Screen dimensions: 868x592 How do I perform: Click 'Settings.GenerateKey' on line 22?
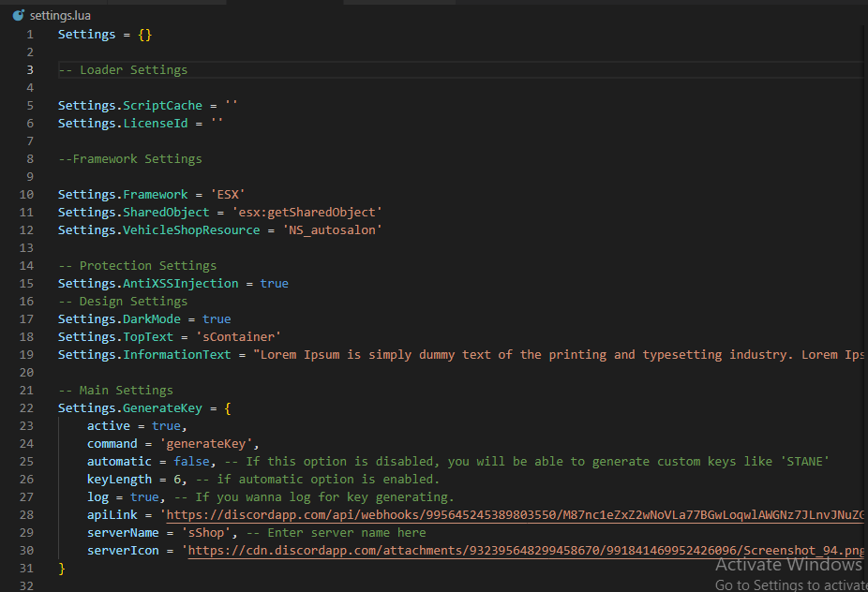tap(130, 407)
